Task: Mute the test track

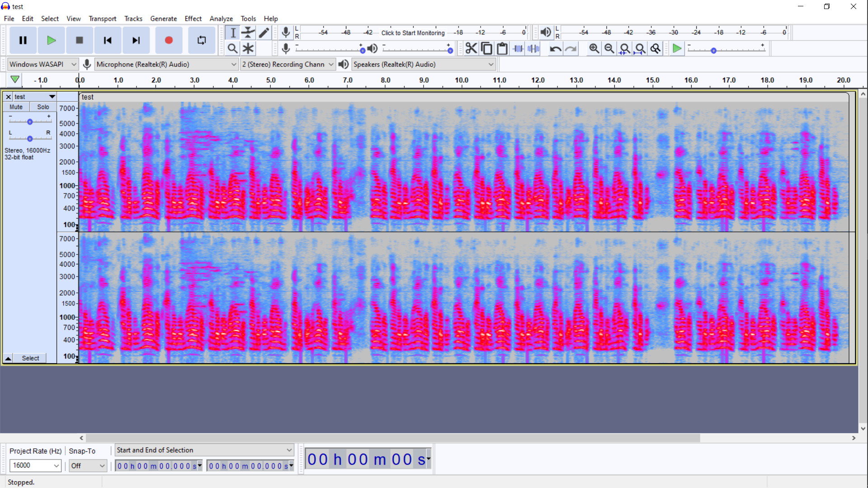Action: (16, 107)
